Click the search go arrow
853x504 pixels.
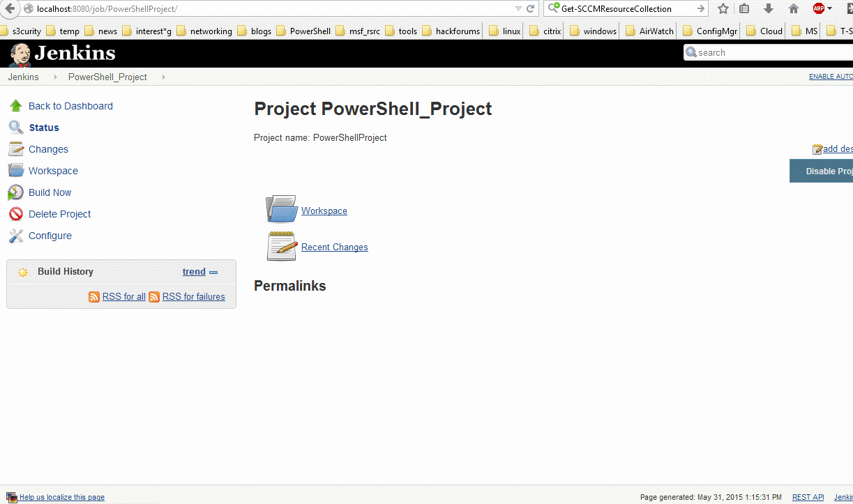pos(700,8)
